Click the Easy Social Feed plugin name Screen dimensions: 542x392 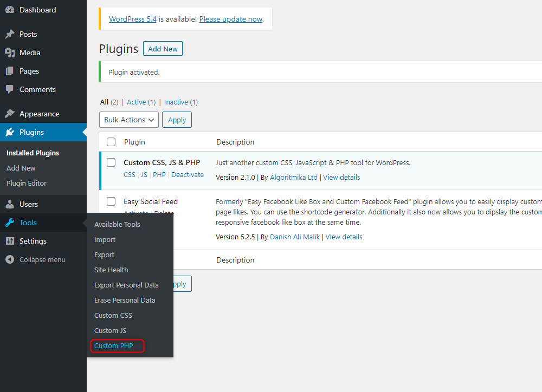point(151,201)
